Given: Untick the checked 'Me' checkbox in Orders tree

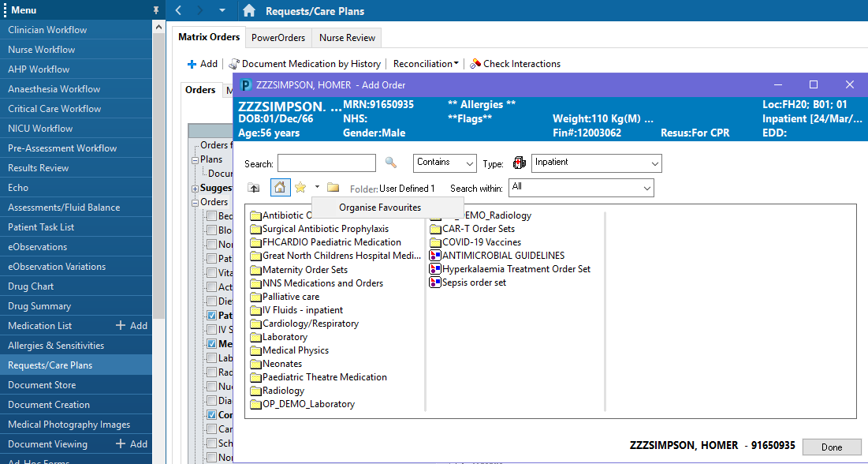Looking at the screenshot, I should point(211,344).
